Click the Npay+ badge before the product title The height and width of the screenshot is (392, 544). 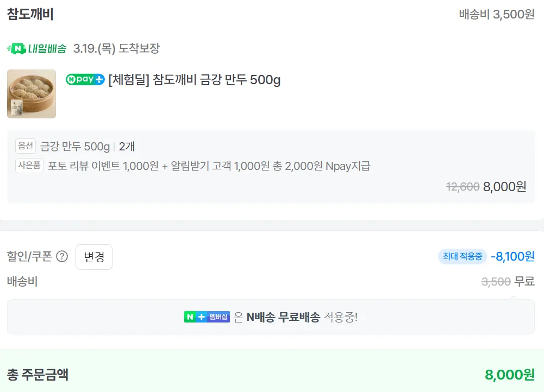click(85, 80)
